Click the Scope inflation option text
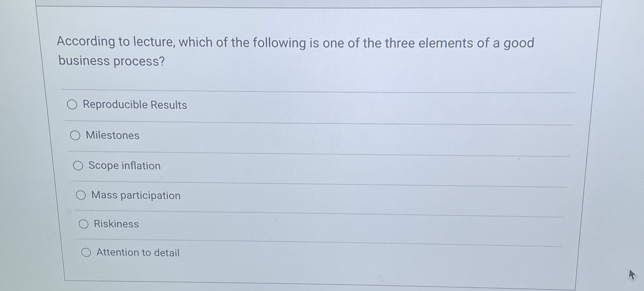This screenshot has width=644, height=291. (x=124, y=166)
